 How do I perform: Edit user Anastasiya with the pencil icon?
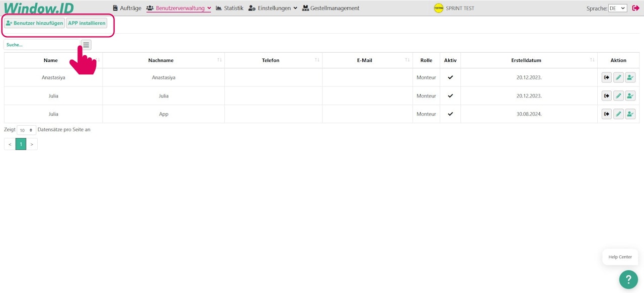coord(618,77)
